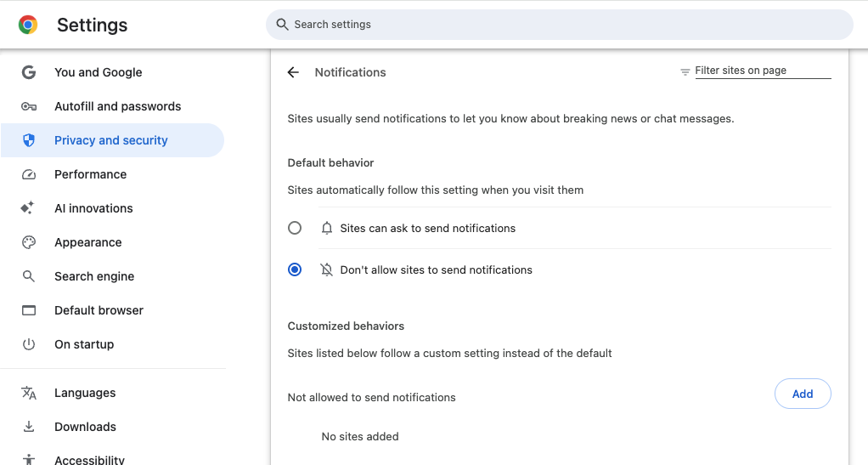Click the Settings title text
Viewport: 868px width, 465px height.
click(92, 25)
